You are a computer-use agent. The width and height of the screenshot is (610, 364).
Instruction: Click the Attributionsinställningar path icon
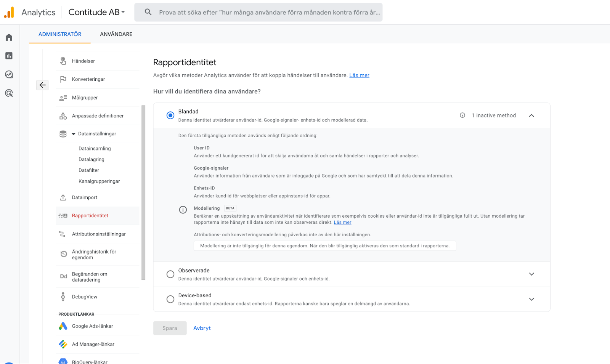pyautogui.click(x=62, y=234)
